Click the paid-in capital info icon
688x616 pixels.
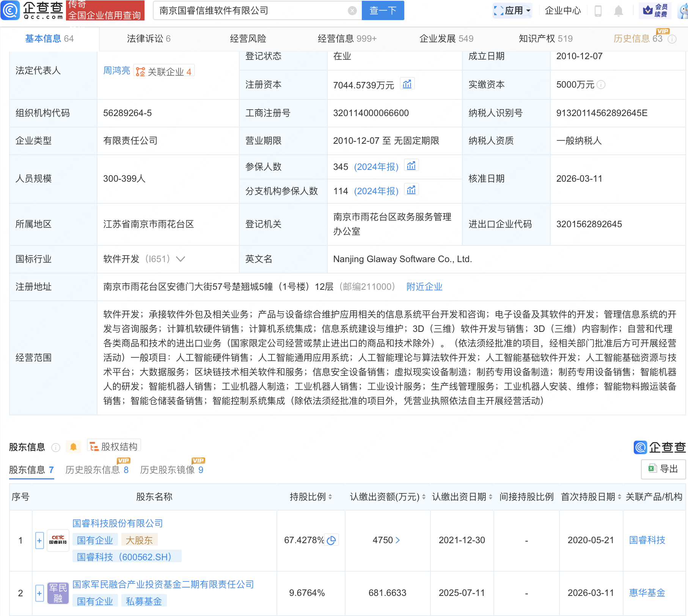pyautogui.click(x=601, y=85)
